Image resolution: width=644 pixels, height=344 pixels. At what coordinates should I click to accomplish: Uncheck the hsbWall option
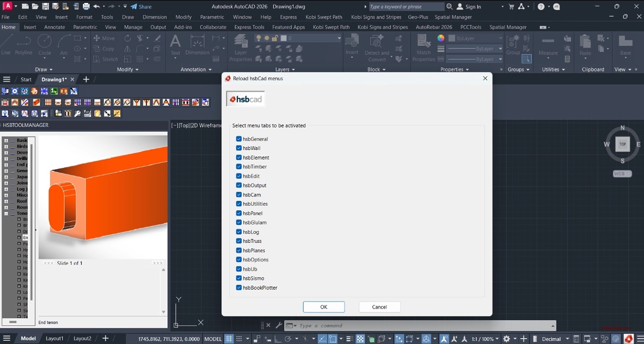coord(239,148)
